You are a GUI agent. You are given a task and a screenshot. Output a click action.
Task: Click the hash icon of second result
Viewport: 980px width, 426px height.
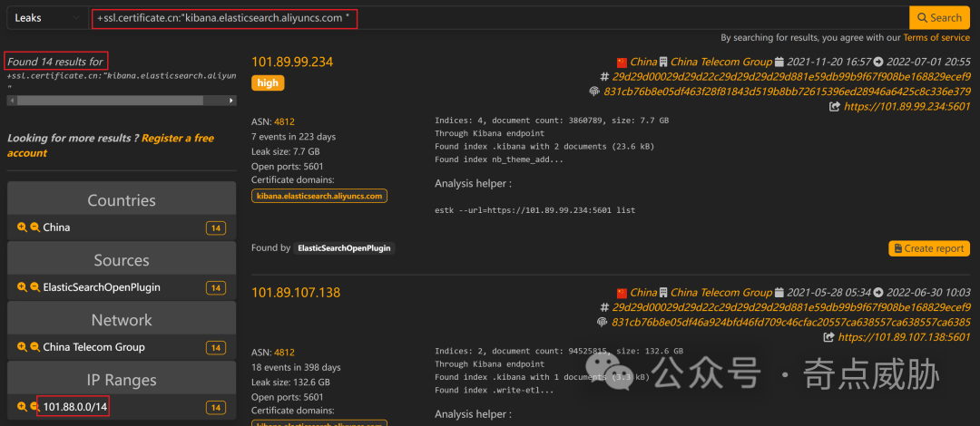coord(604,307)
